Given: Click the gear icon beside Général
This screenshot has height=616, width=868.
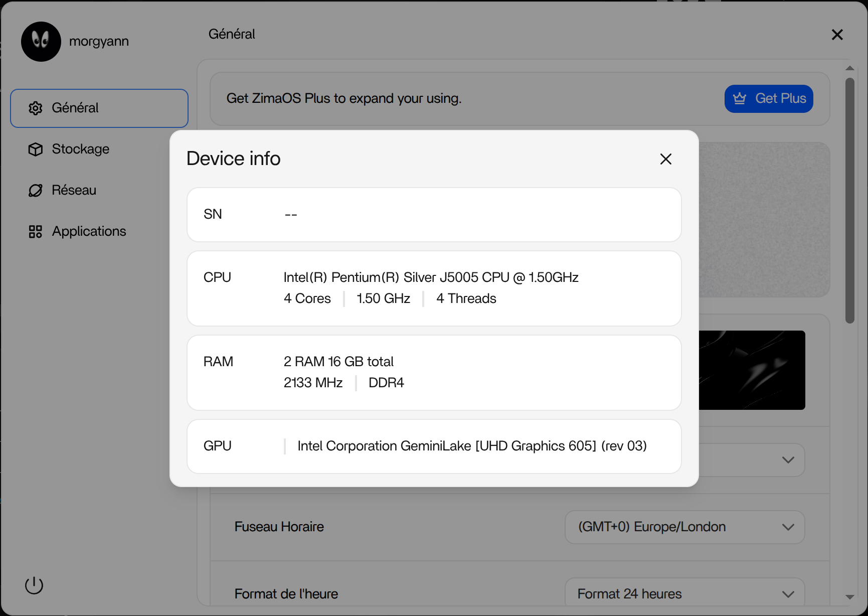Looking at the screenshot, I should [x=35, y=108].
